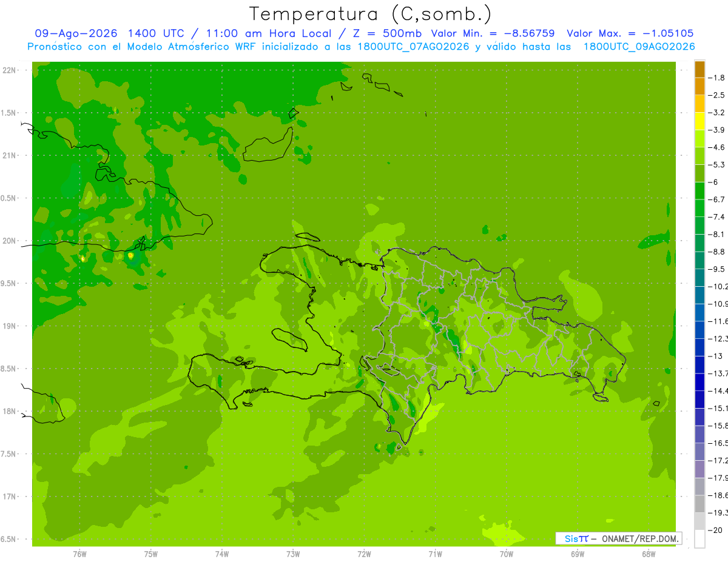Click the '69W' longitude label
Screen dimensions: 728x562
(578, 555)
